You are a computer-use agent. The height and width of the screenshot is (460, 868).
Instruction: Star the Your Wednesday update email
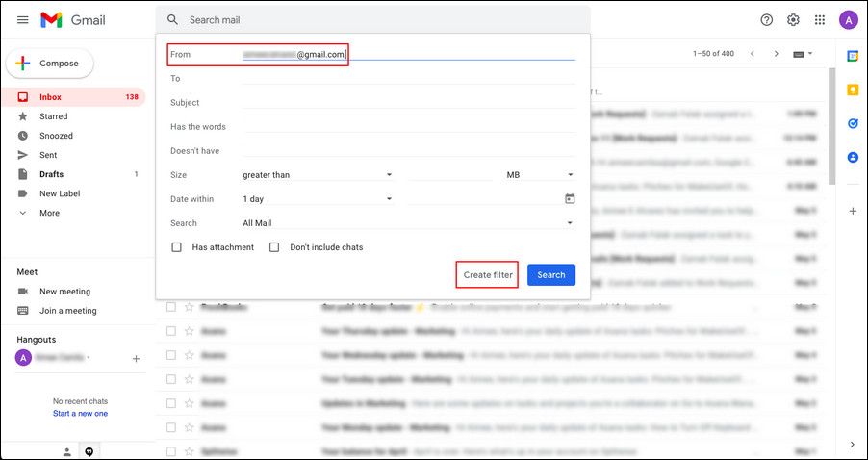click(190, 355)
